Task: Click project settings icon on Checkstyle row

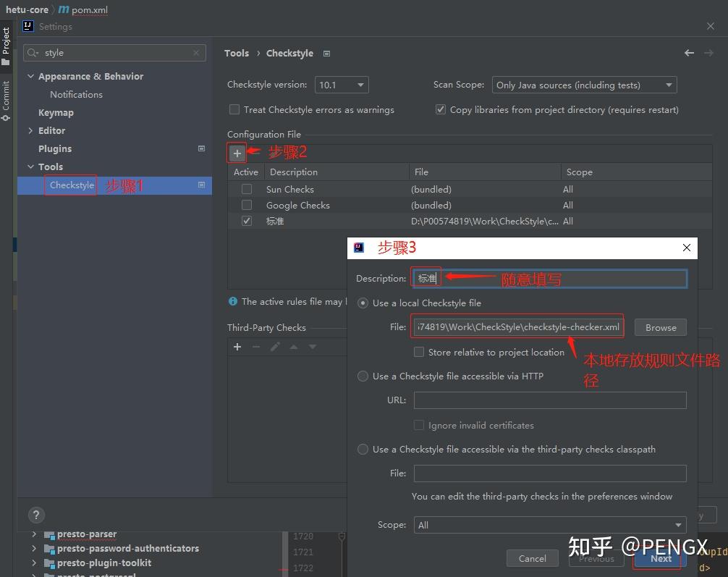Action: point(201,185)
